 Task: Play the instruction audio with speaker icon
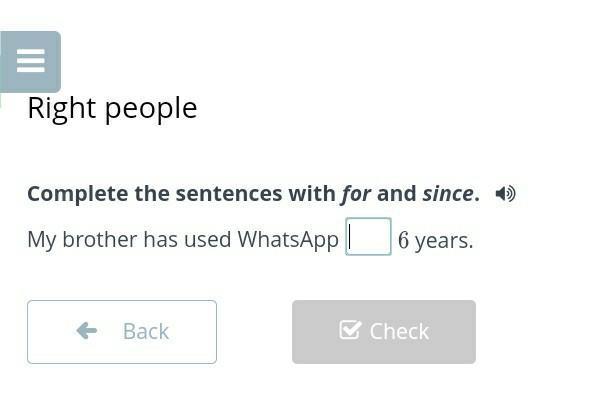[x=505, y=194]
